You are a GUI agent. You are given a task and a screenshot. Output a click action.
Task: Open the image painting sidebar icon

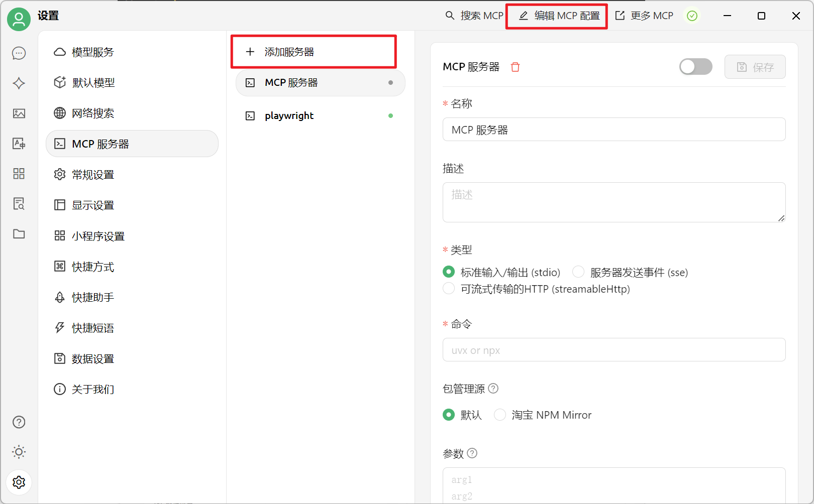19,113
